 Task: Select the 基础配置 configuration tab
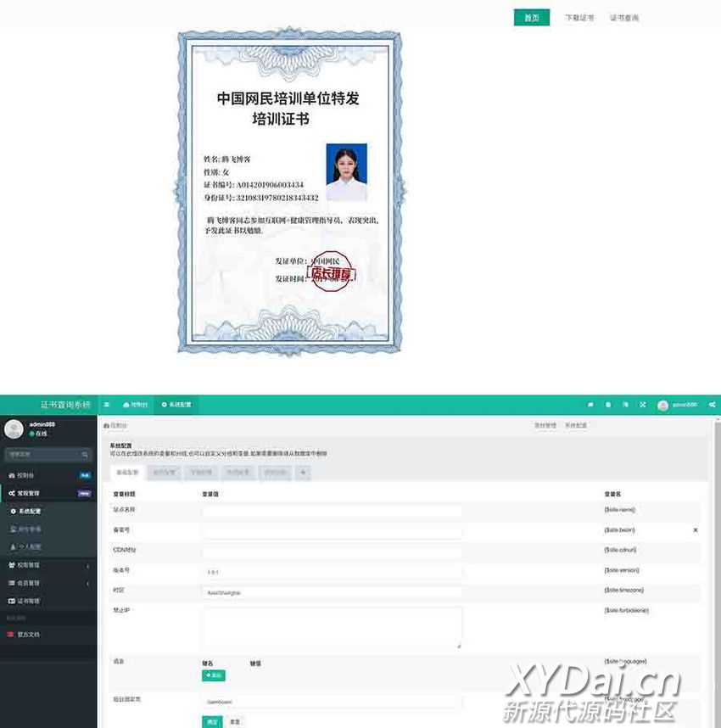[x=127, y=473]
